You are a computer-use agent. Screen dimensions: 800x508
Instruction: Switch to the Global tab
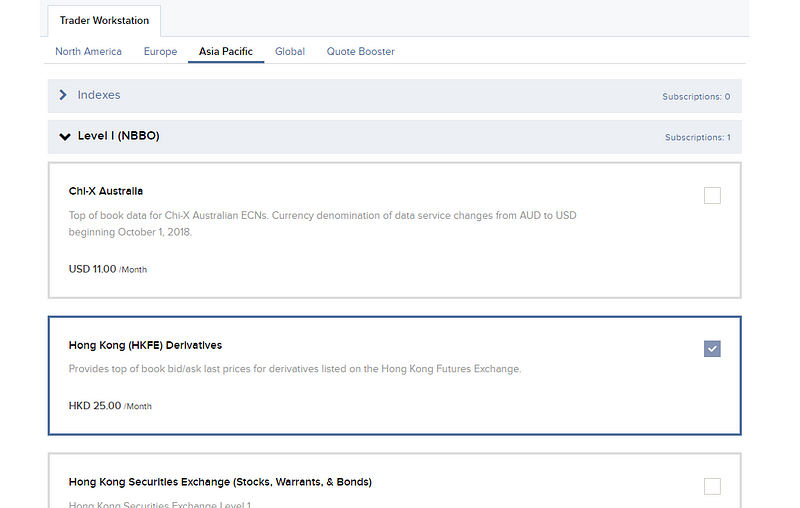[290, 52]
